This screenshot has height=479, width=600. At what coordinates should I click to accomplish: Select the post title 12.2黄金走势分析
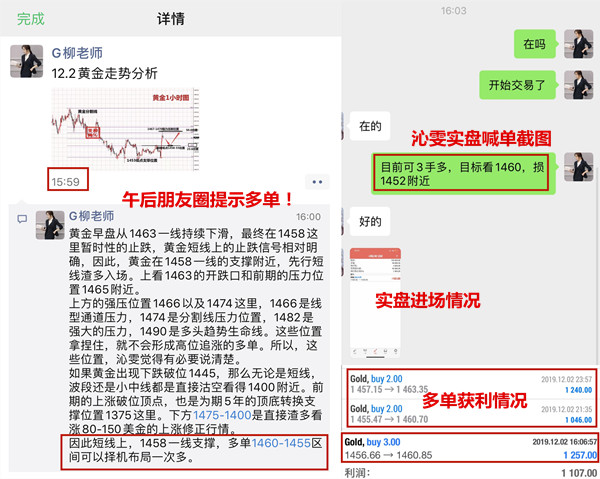coord(104,73)
